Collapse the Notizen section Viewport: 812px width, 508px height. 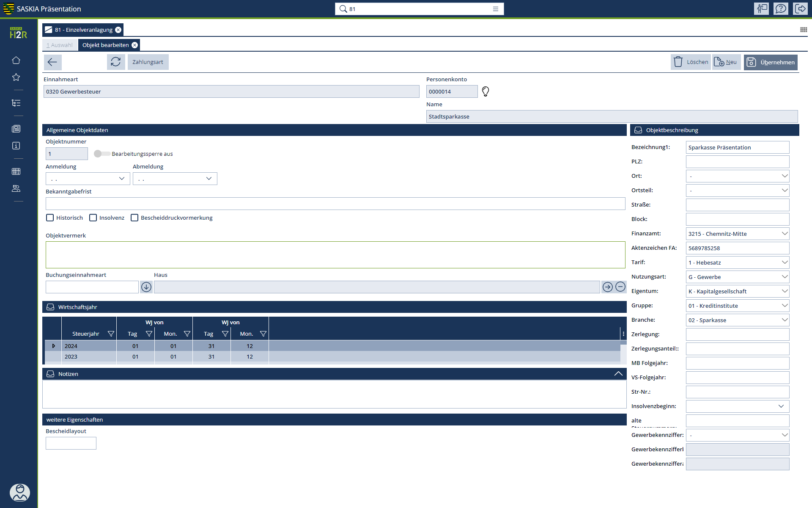618,374
